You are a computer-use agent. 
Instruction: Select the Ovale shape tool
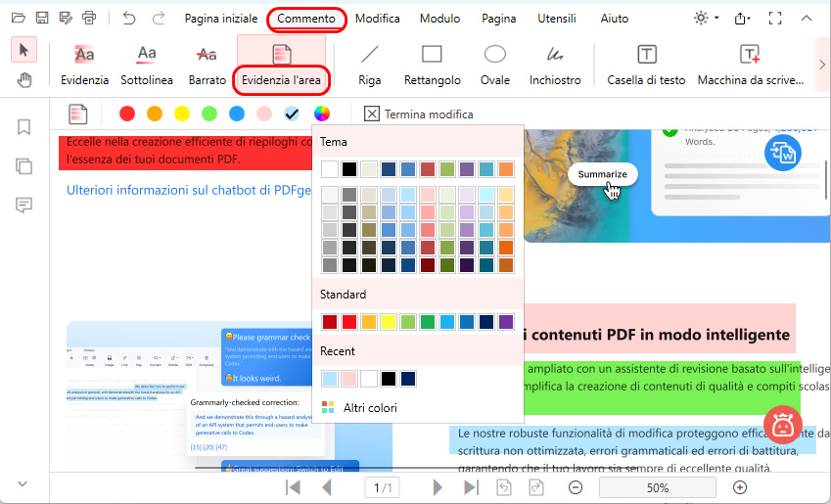(x=495, y=66)
